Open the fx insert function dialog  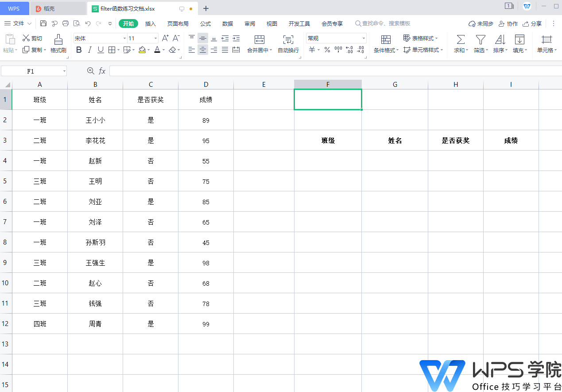(x=102, y=71)
